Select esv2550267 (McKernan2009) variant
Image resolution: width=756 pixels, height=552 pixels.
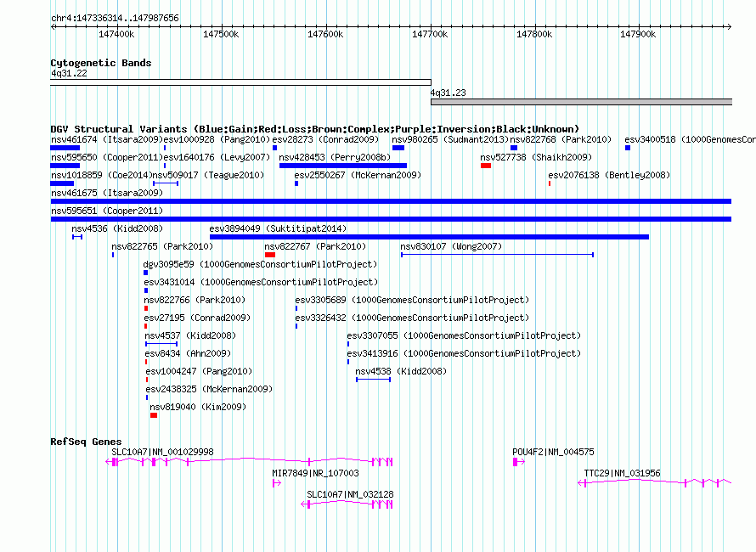pos(358,176)
